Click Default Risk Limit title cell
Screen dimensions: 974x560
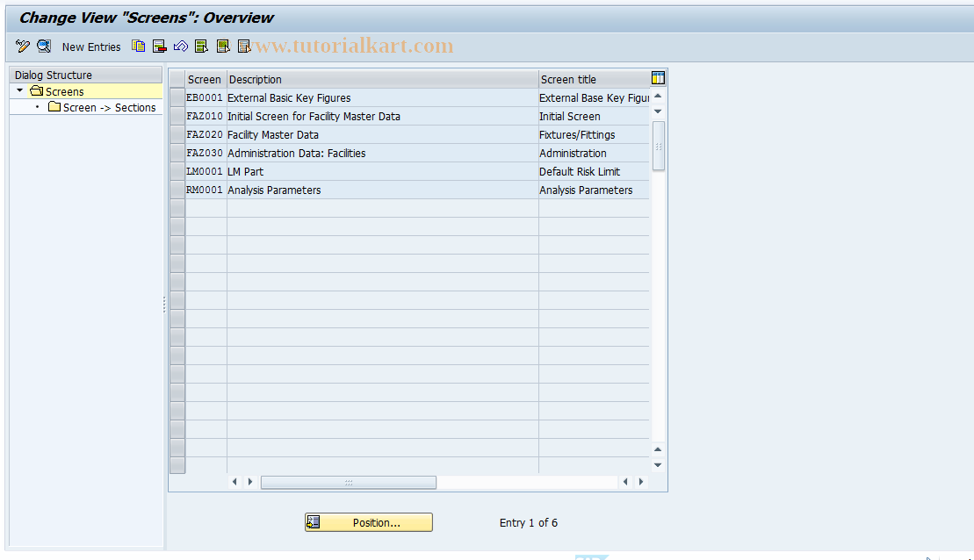(x=594, y=172)
